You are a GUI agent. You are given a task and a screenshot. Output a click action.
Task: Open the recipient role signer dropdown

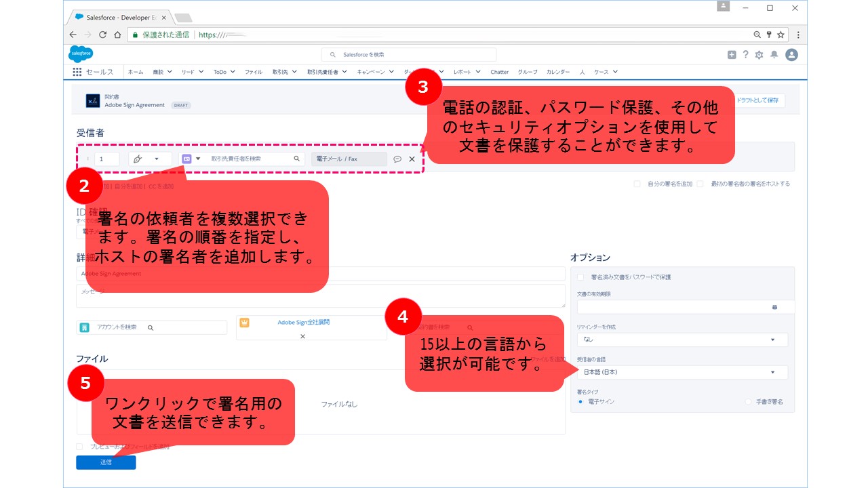pyautogui.click(x=150, y=159)
